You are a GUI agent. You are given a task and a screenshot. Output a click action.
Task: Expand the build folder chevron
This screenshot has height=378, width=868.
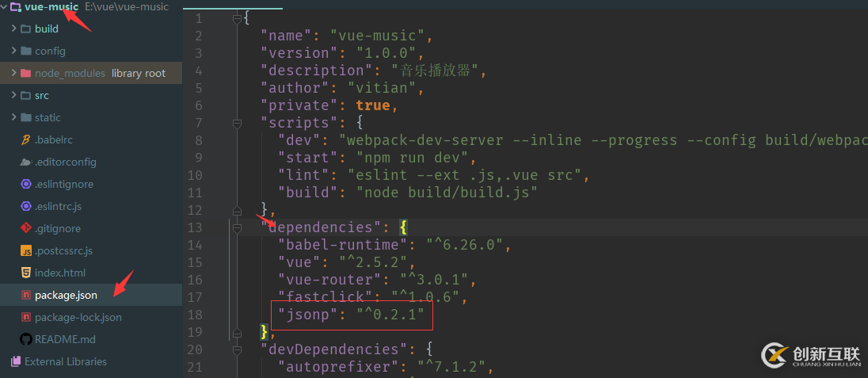tap(13, 29)
